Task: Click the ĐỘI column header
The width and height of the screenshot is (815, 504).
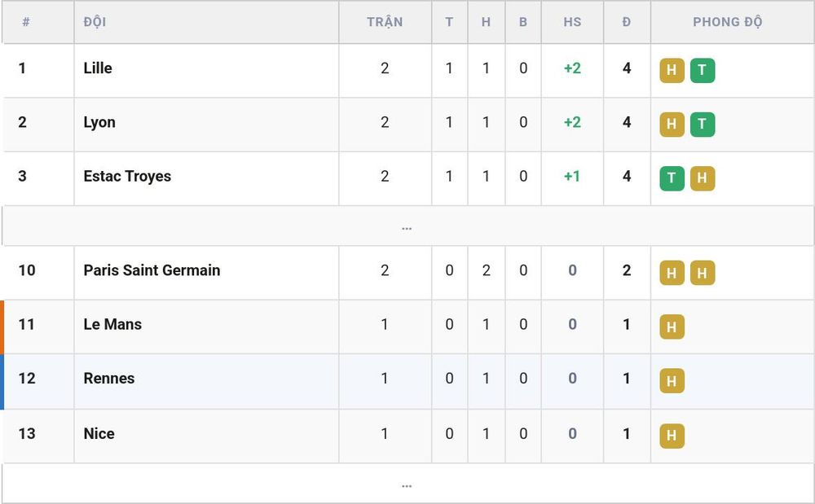Action: 95,22
